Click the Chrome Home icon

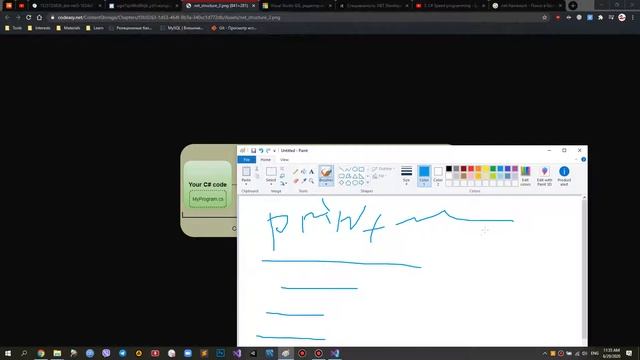pyautogui.click(x=39, y=18)
